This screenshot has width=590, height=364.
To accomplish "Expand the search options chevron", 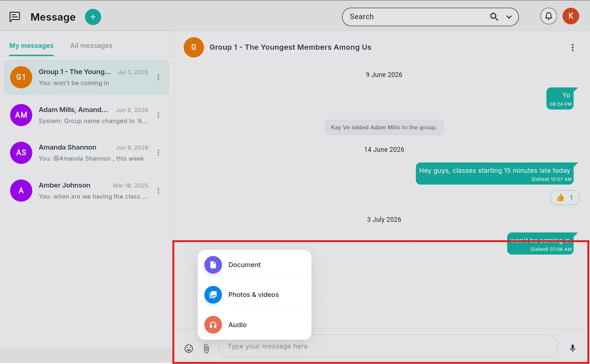I will point(509,17).
